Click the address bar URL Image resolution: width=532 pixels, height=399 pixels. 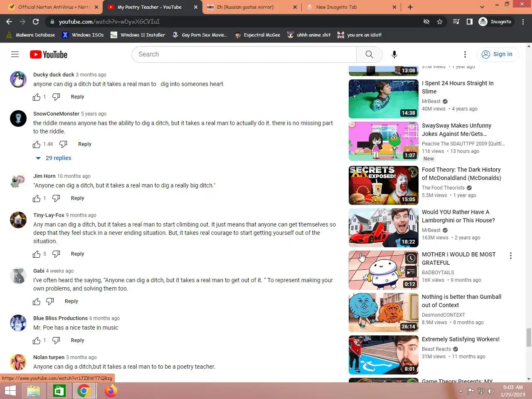(109, 22)
